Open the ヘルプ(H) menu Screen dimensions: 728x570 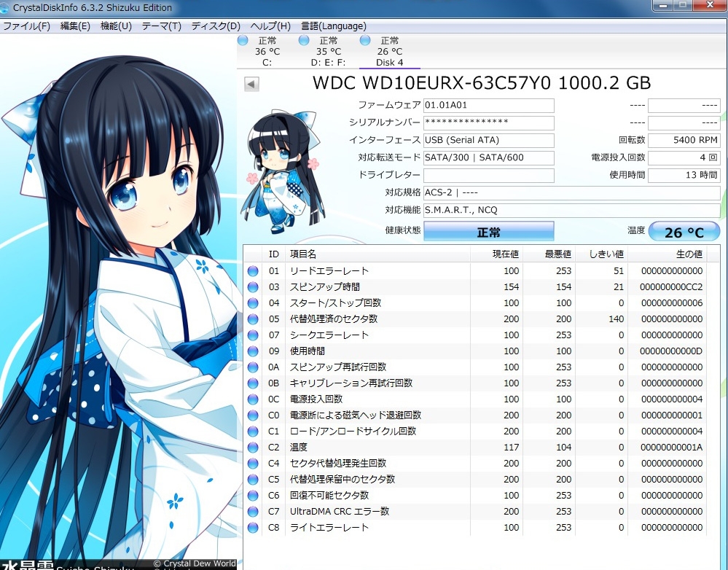(x=270, y=26)
